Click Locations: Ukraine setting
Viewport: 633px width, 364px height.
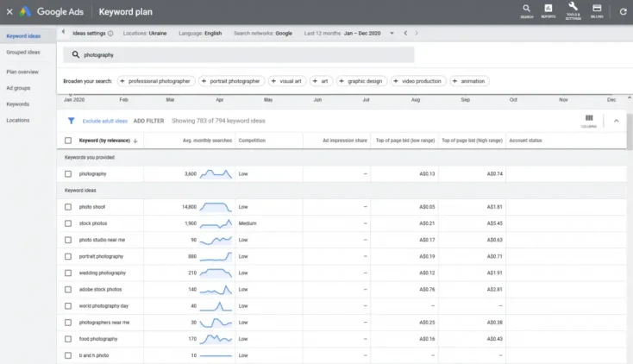coord(145,33)
